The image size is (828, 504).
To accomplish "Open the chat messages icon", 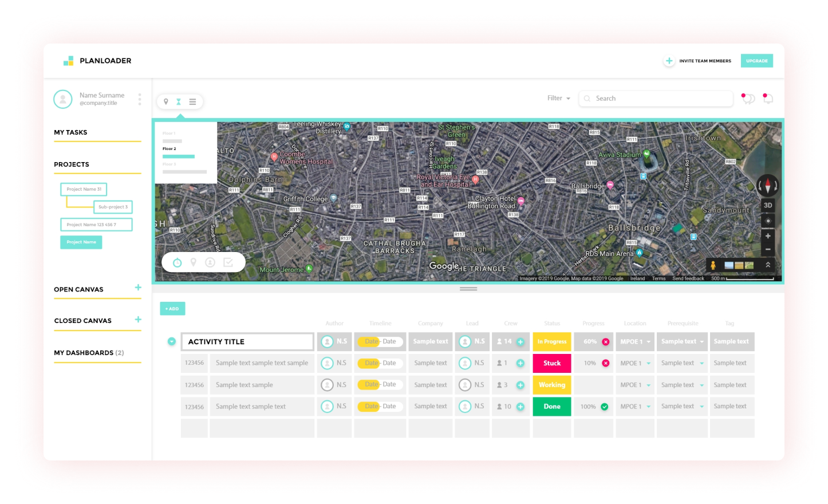I will [748, 99].
